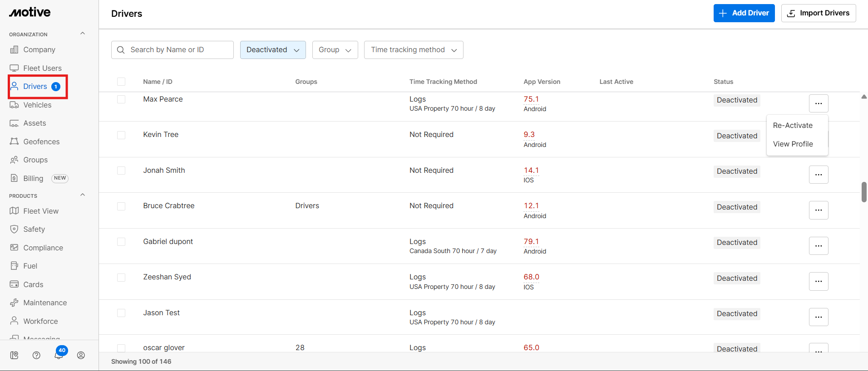Click the notifications bell icon
Screen dimensions: 868x371
click(59, 355)
